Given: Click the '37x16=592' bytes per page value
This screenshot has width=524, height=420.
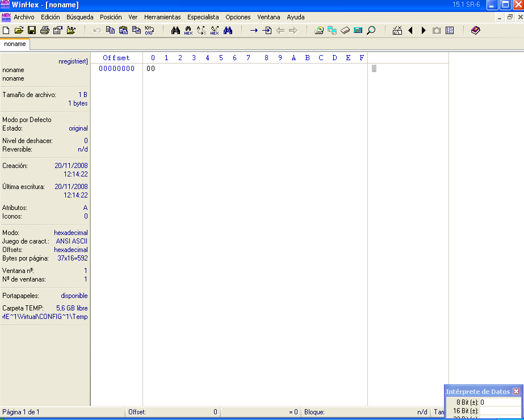Looking at the screenshot, I should [x=73, y=258].
